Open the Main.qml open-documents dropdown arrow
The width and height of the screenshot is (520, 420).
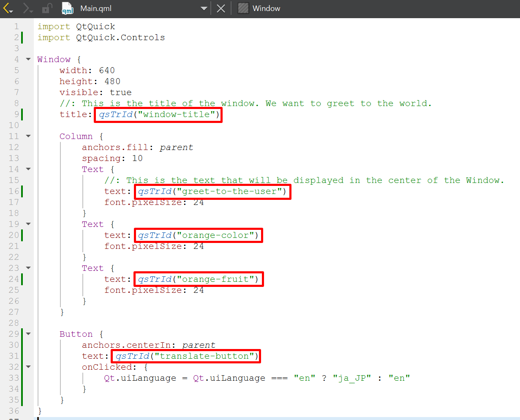(204, 8)
